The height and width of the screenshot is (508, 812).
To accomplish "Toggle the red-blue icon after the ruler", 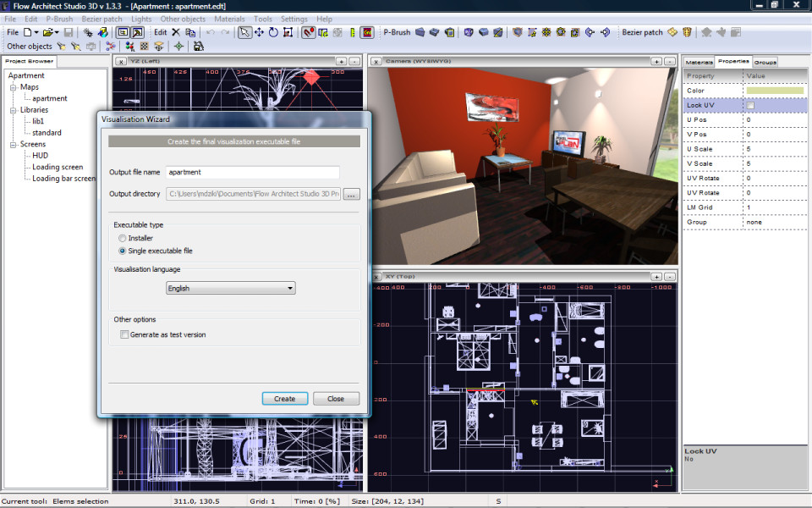I will [x=367, y=32].
